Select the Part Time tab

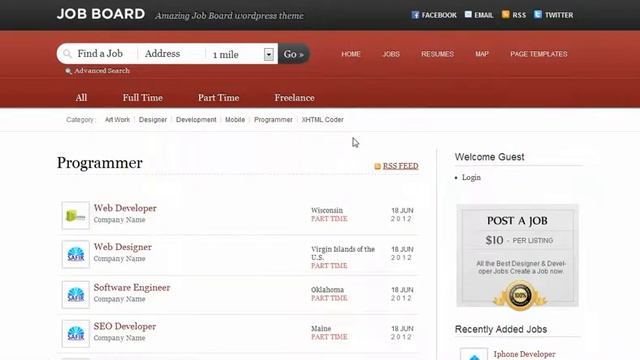(x=218, y=98)
